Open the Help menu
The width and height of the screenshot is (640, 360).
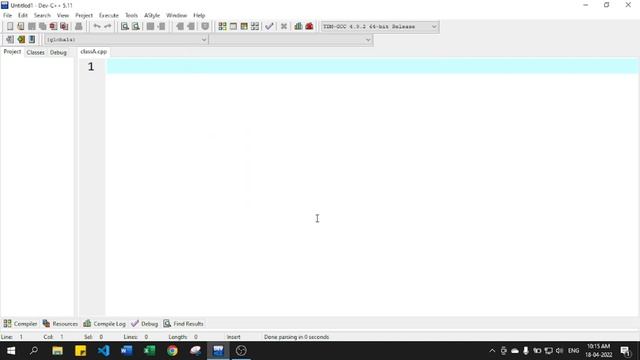pyautogui.click(x=199, y=16)
